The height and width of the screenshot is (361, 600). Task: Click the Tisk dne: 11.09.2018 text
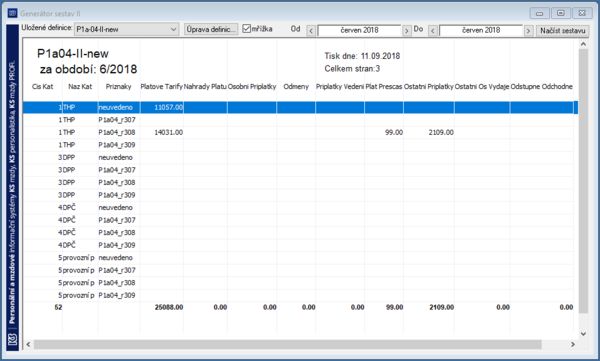point(362,56)
